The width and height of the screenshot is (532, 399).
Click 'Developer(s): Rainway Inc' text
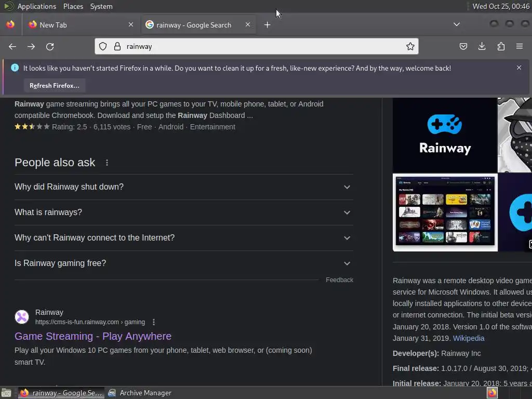pyautogui.click(x=436, y=353)
